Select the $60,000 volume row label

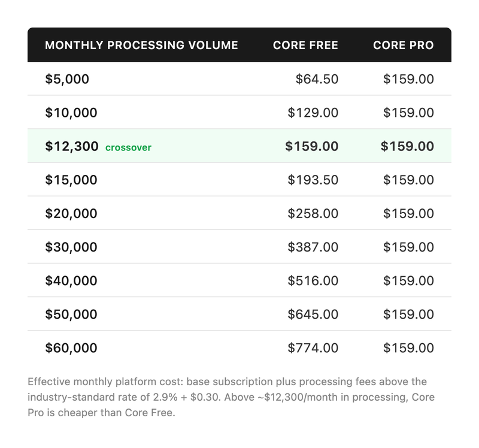pos(71,347)
